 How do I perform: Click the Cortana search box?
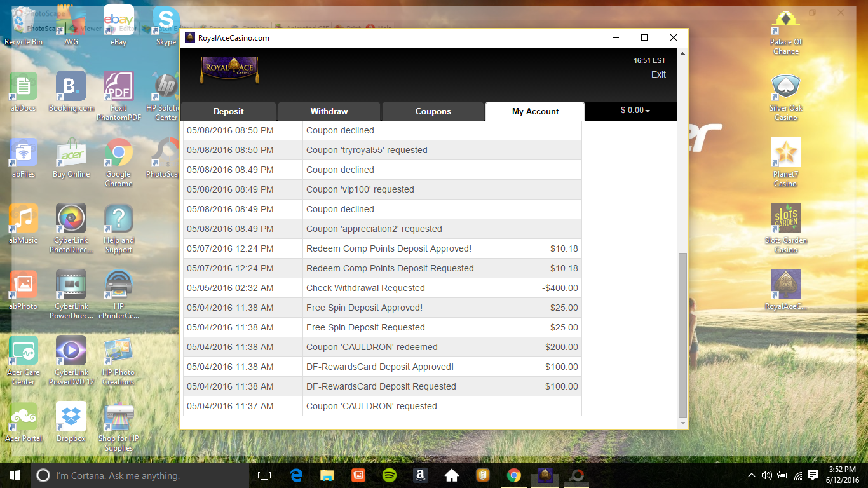[x=139, y=475]
